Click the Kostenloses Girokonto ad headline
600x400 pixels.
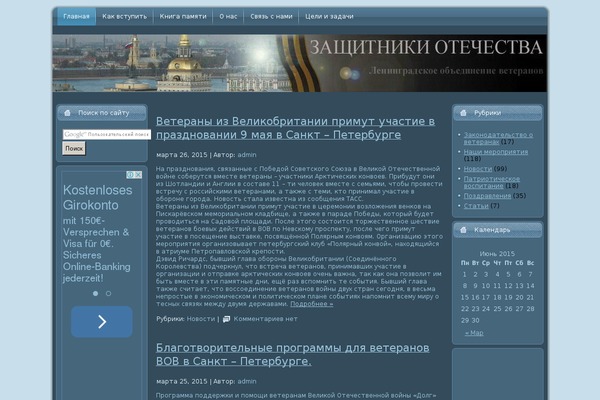(98, 198)
